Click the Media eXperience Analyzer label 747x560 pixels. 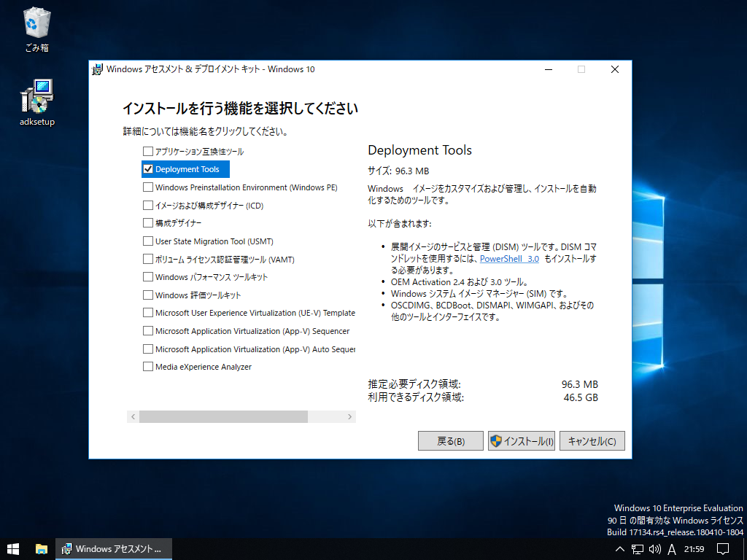point(204,367)
